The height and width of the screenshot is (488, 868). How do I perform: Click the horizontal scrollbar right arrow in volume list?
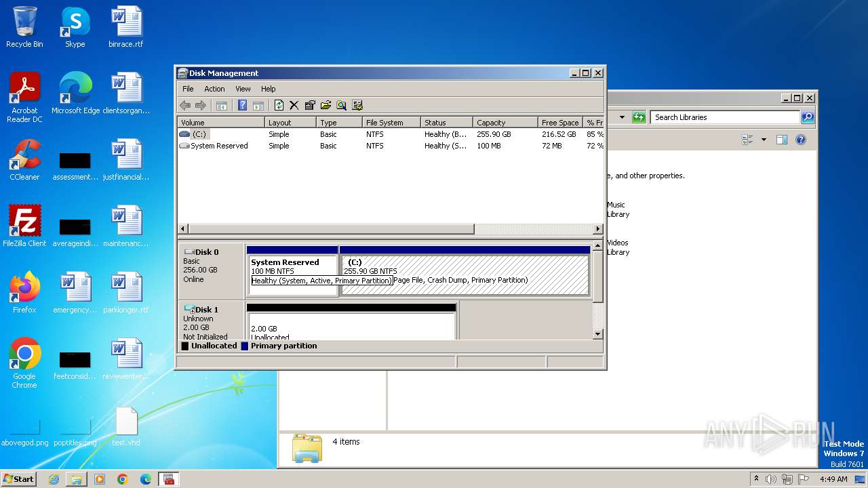[597, 229]
